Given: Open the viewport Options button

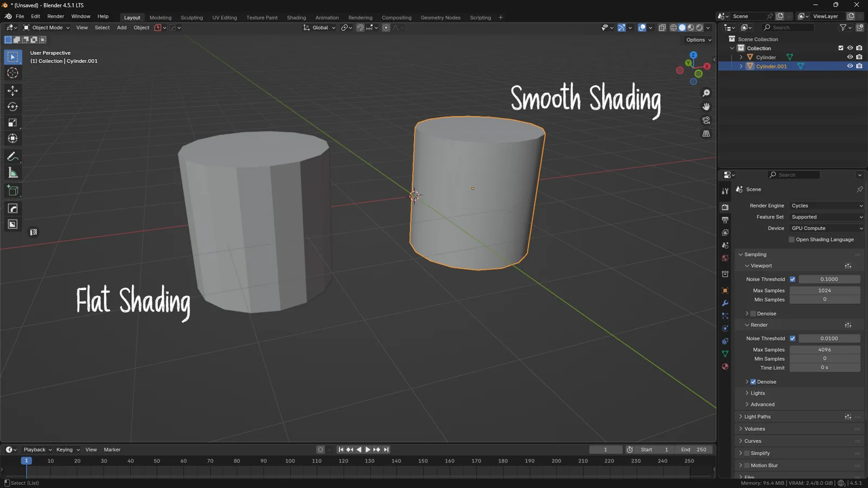Looking at the screenshot, I should [699, 40].
